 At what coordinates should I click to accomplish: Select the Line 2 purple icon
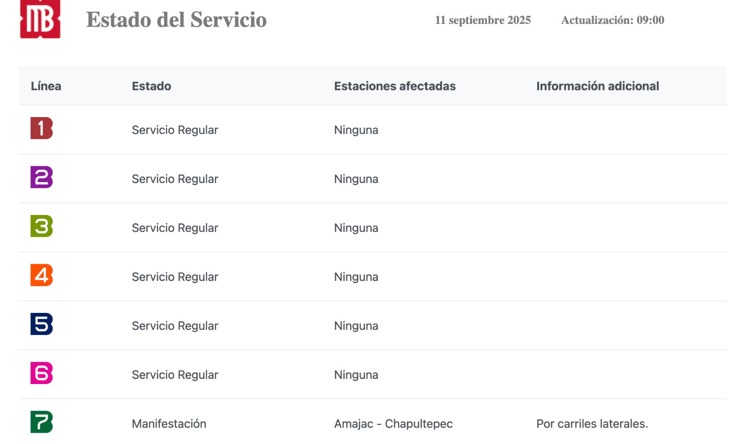(x=42, y=177)
